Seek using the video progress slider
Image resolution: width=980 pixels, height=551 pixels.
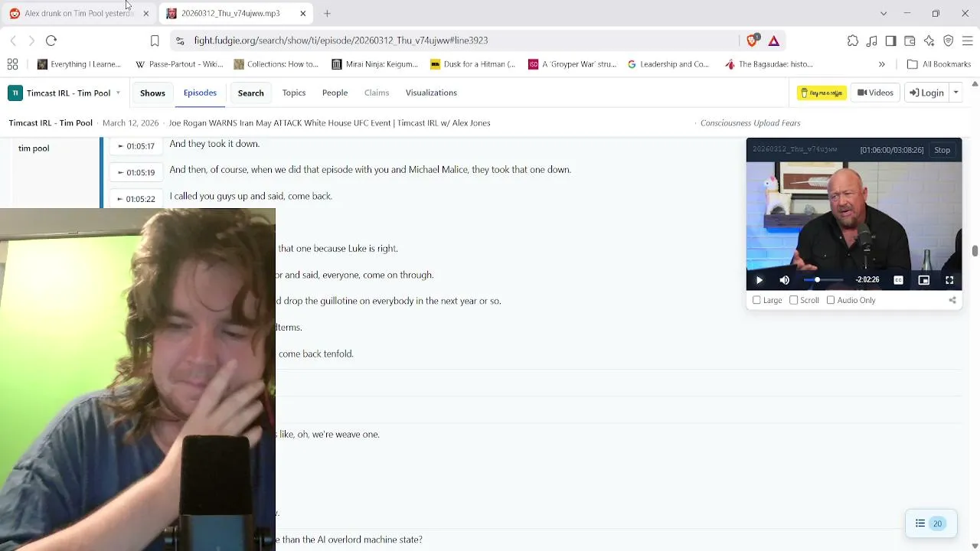point(823,280)
